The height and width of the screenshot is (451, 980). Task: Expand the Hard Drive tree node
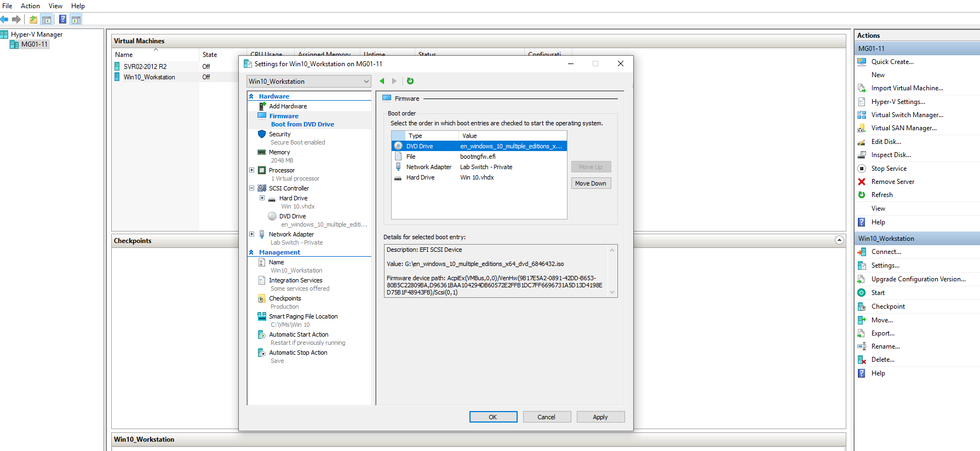click(x=262, y=198)
